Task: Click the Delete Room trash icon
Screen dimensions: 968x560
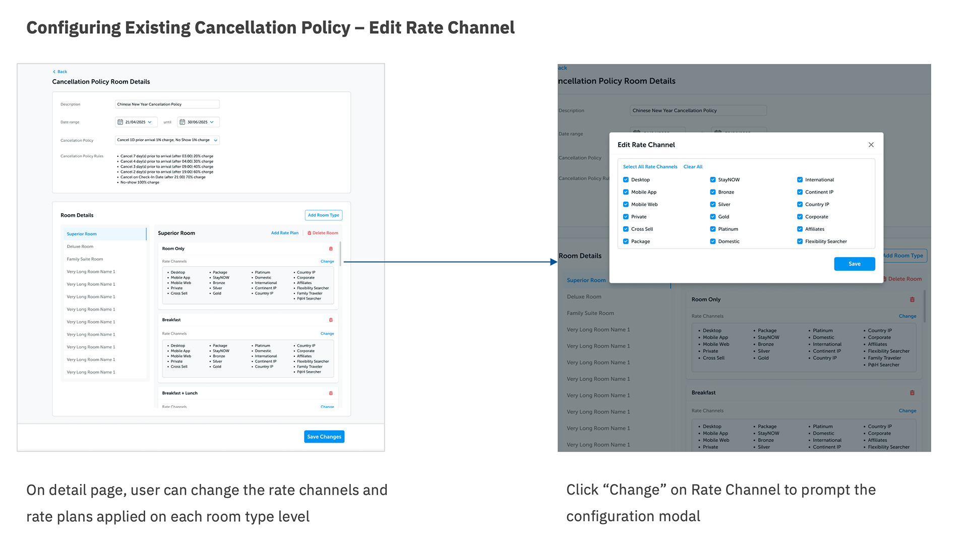Action: click(x=309, y=233)
